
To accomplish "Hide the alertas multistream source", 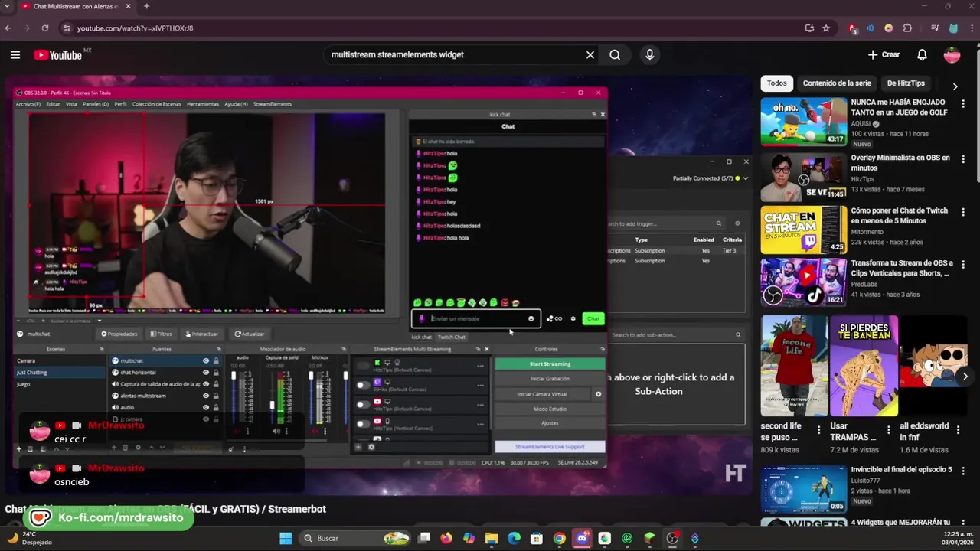I will pos(205,396).
